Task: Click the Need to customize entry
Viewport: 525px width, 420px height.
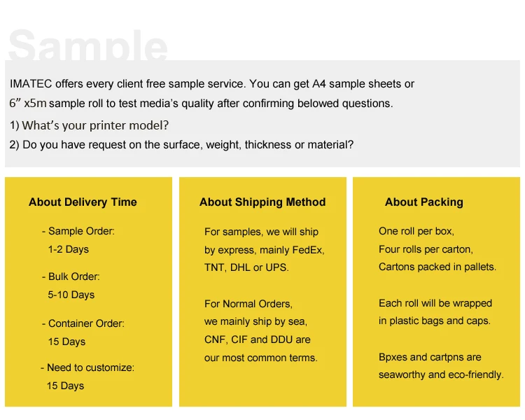Action: (x=87, y=367)
